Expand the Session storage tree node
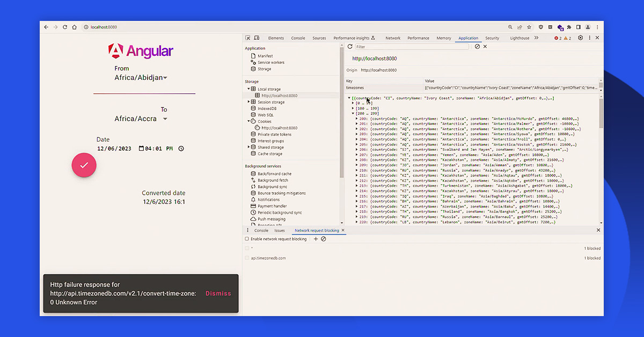 [x=248, y=102]
